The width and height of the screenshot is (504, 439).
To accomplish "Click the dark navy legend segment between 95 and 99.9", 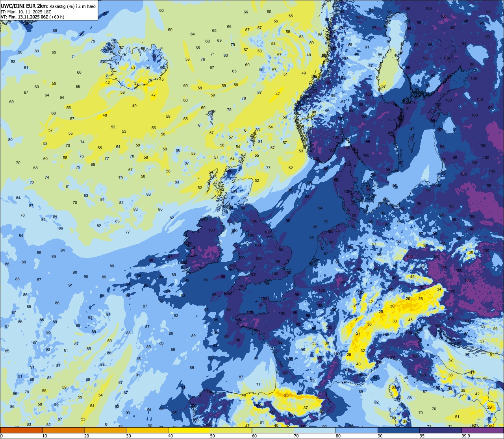I will (x=441, y=430).
